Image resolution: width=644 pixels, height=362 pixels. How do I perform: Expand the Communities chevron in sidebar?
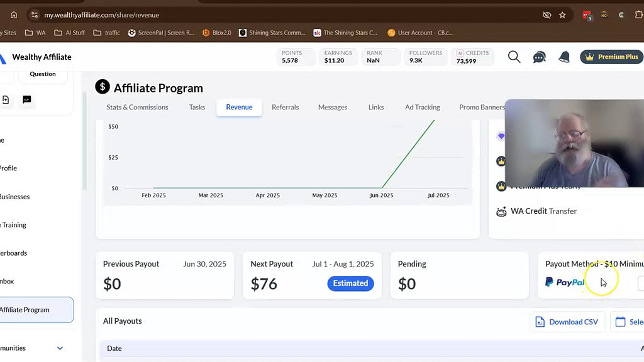click(x=60, y=348)
